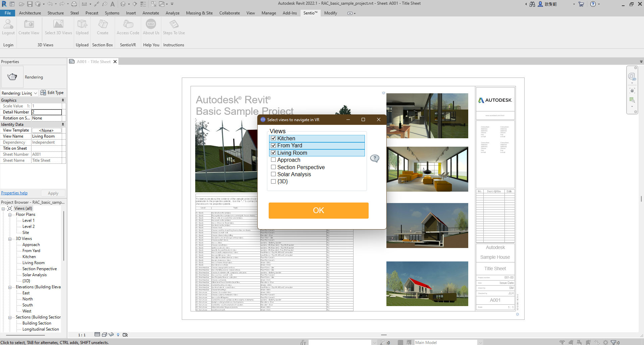
Task: Enable the Approach view checkbox
Action: pyautogui.click(x=273, y=160)
